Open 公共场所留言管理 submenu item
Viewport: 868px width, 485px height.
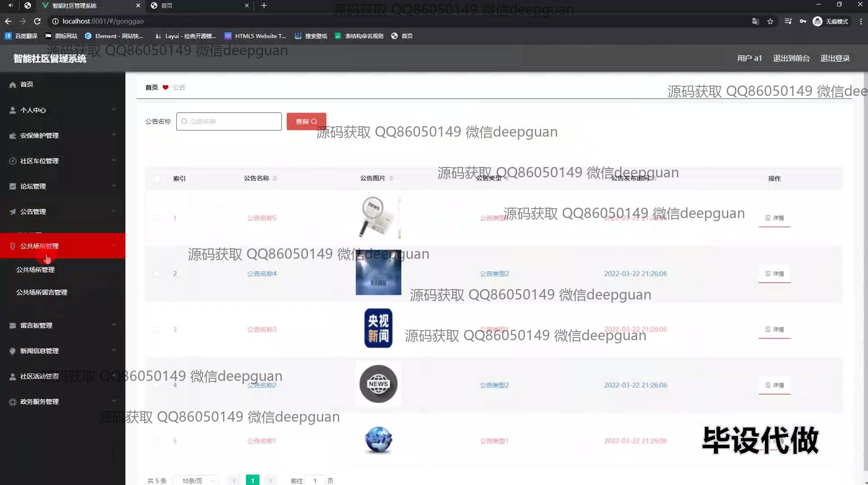coord(42,292)
